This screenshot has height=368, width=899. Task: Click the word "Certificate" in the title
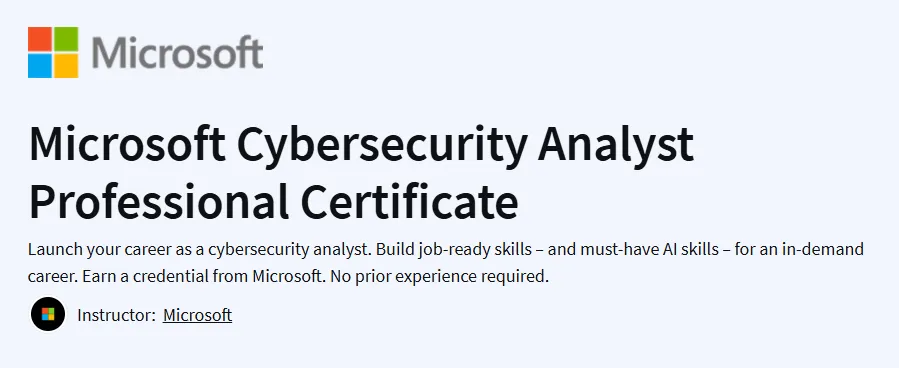click(x=409, y=202)
